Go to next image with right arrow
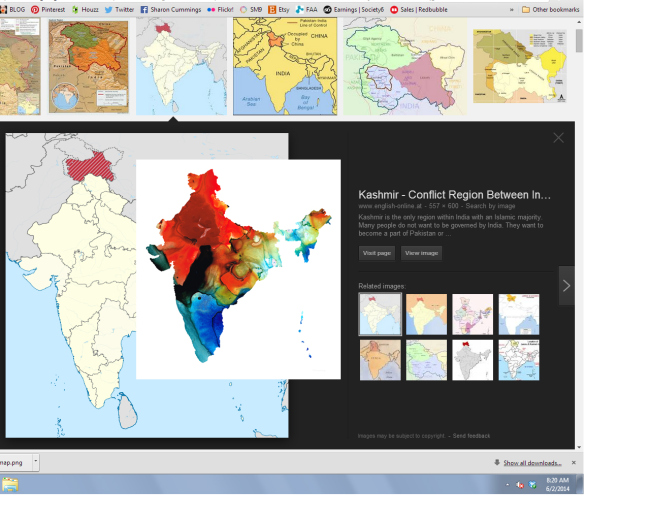650x520 pixels. [567, 286]
